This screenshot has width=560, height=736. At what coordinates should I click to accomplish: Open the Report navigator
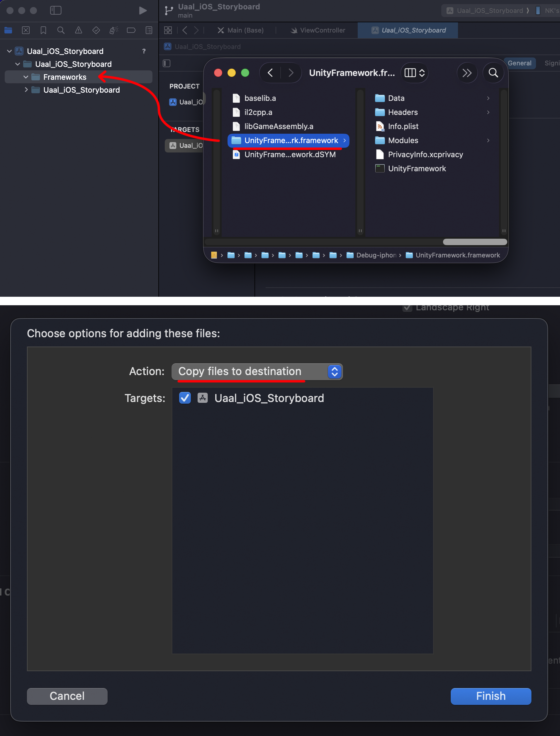[149, 30]
